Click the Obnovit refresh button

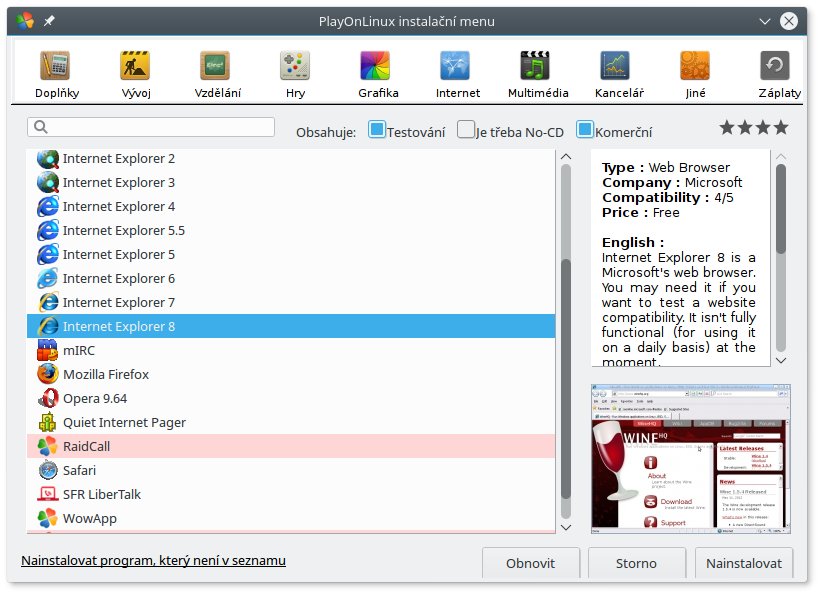pos(530,563)
